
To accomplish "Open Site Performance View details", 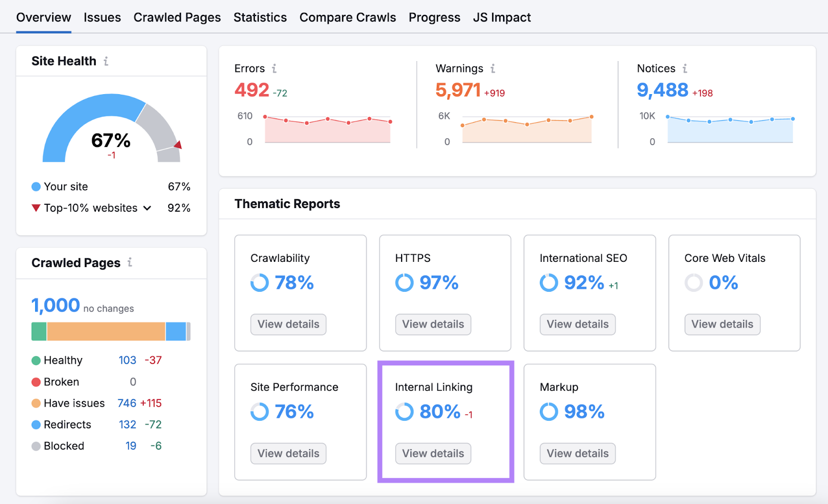I will pos(288,453).
